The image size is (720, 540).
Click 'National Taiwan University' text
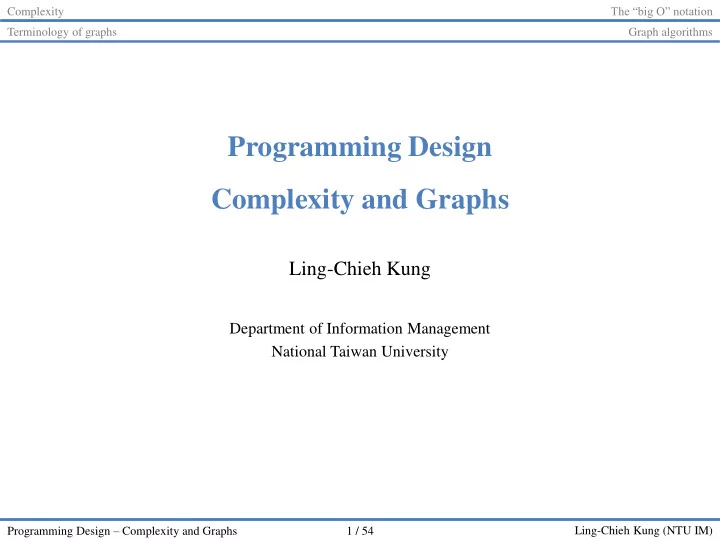point(360,352)
